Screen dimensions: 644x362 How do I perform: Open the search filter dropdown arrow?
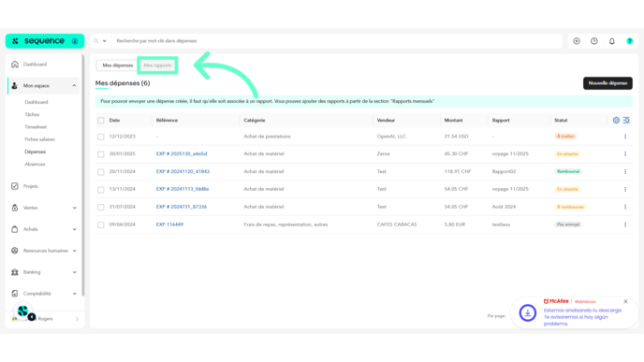coord(104,41)
